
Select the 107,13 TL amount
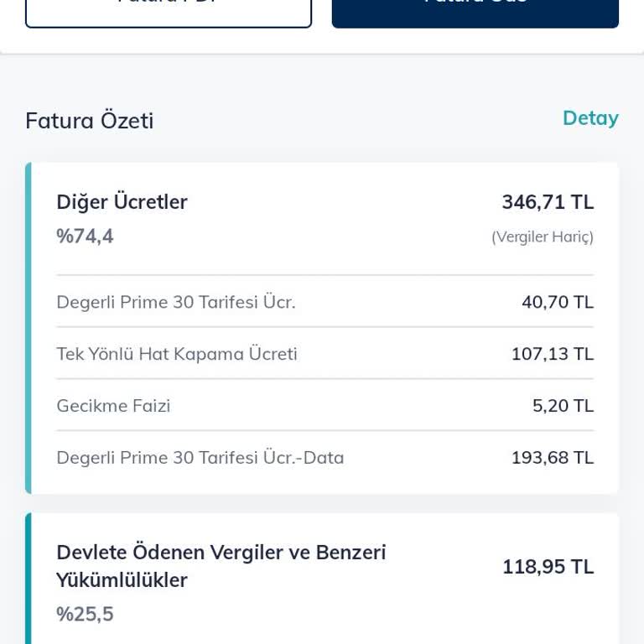tap(553, 354)
